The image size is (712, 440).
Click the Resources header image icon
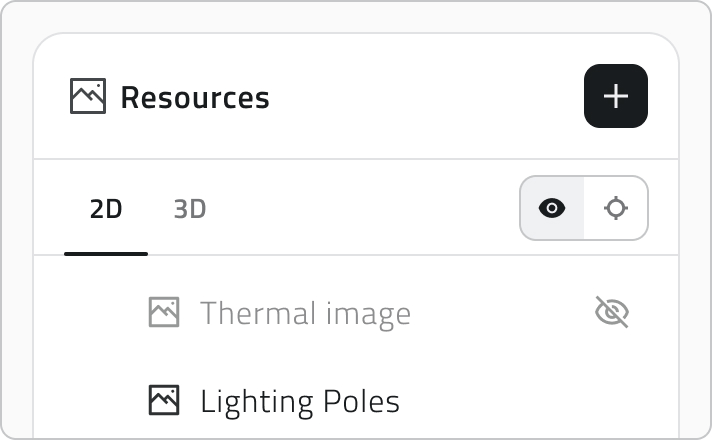pos(88,96)
